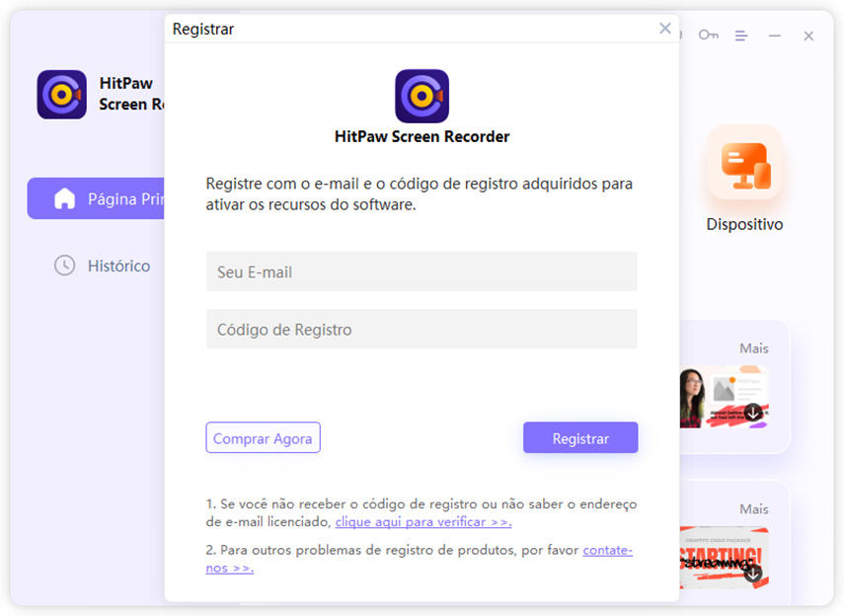Close the Registrar dialog
Viewport: 844px width, 616px height.
tap(664, 28)
